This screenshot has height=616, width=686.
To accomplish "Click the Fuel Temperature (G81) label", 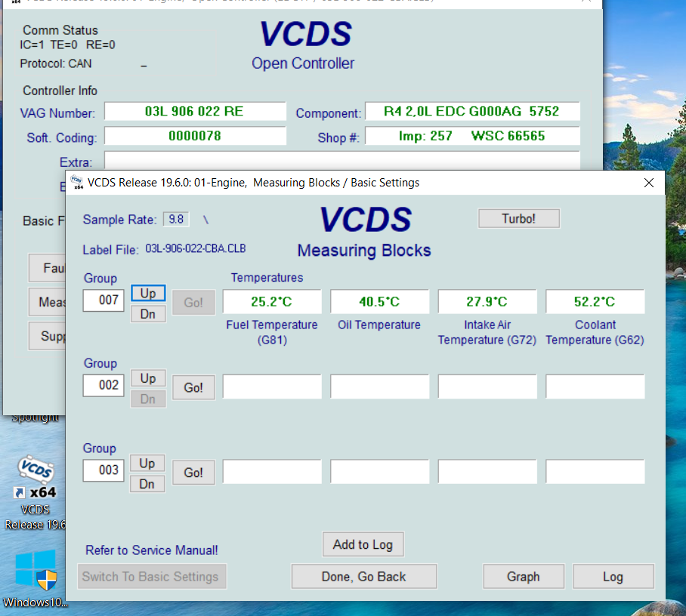I will pyautogui.click(x=272, y=332).
